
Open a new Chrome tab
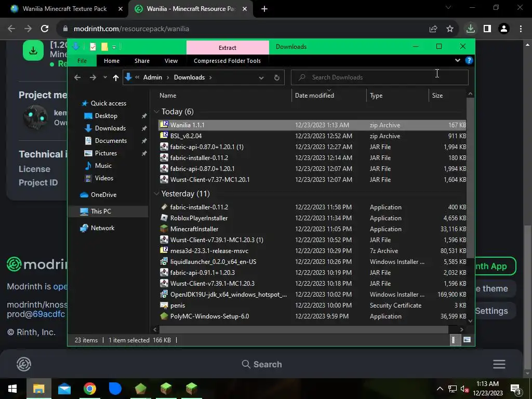pyautogui.click(x=264, y=9)
